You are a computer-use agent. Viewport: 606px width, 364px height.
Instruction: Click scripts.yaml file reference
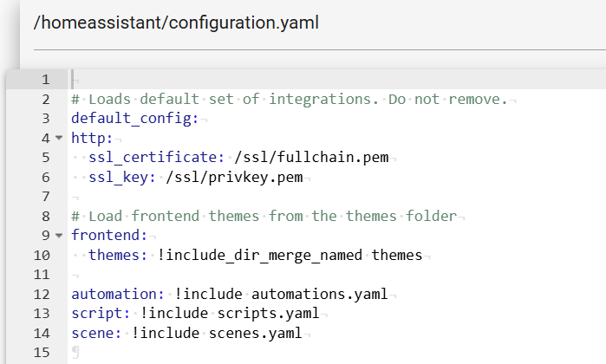click(x=268, y=314)
